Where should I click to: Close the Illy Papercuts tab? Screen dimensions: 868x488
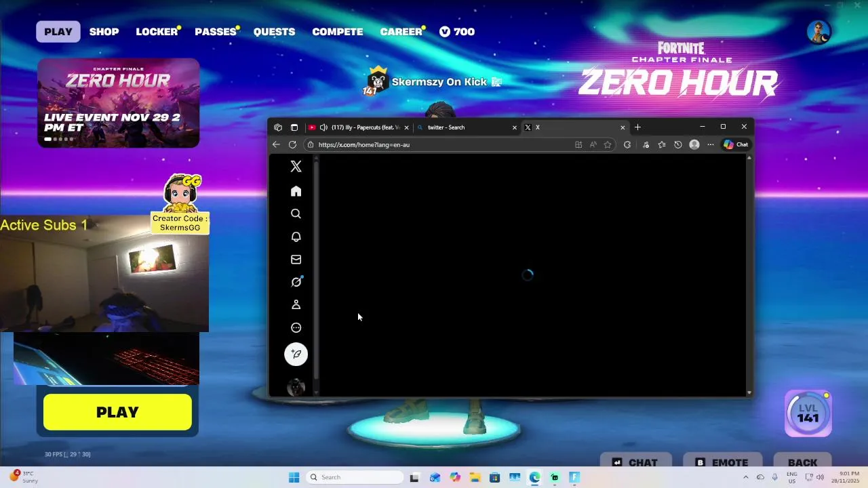click(406, 127)
